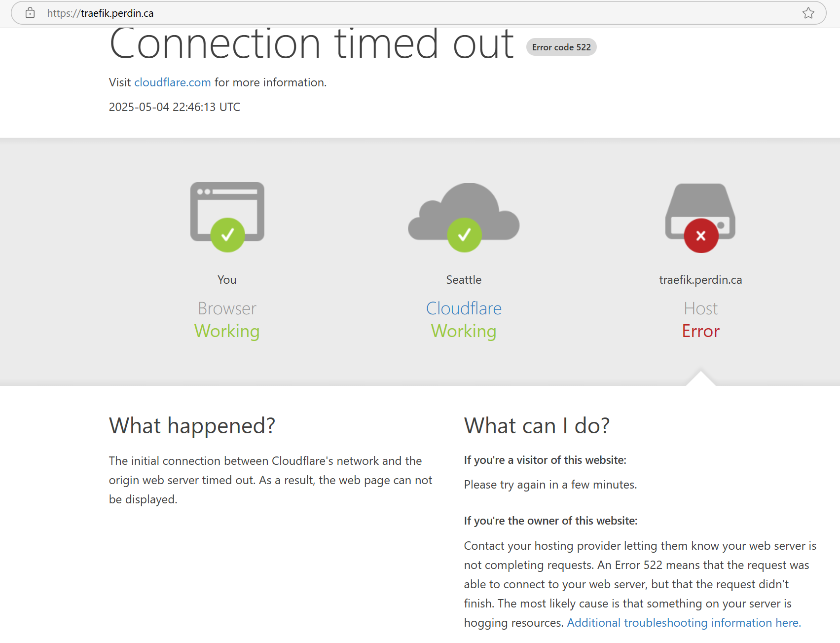Viewport: 840px width, 643px height.
Task: Click the site security lock icon
Action: click(30, 13)
